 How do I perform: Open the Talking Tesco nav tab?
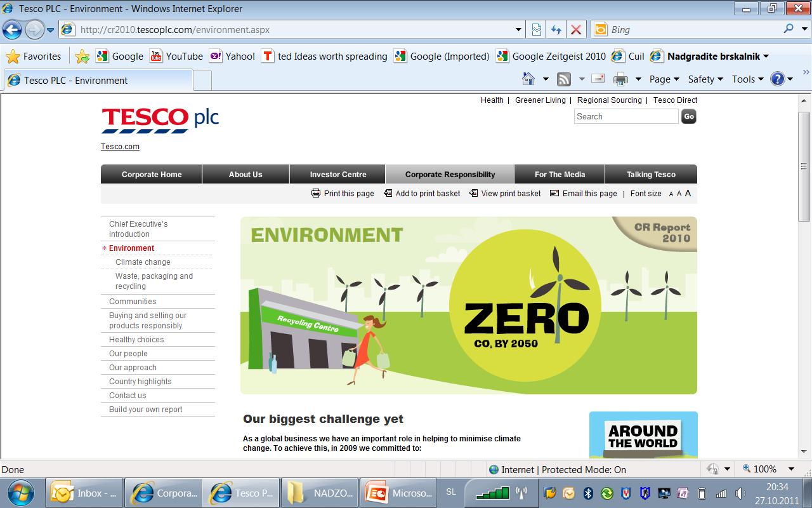[x=651, y=175]
